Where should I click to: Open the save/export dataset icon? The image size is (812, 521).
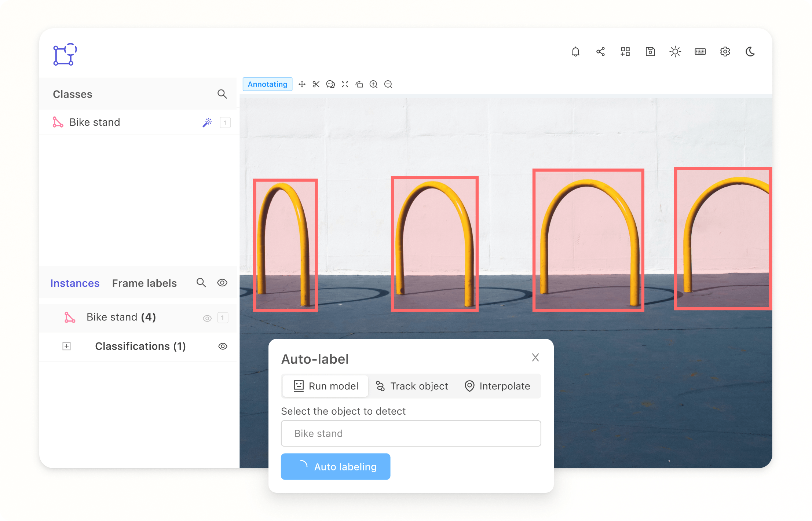point(650,51)
